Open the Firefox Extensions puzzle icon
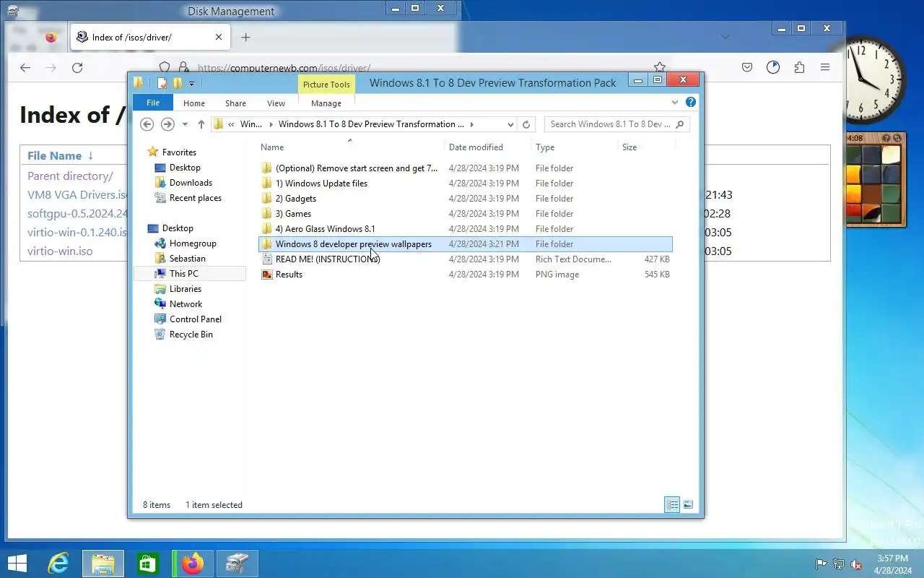924x578 pixels. click(x=799, y=67)
